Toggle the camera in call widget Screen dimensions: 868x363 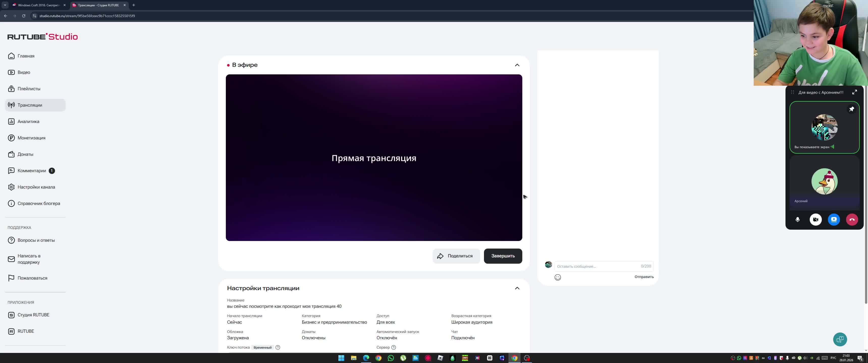816,220
